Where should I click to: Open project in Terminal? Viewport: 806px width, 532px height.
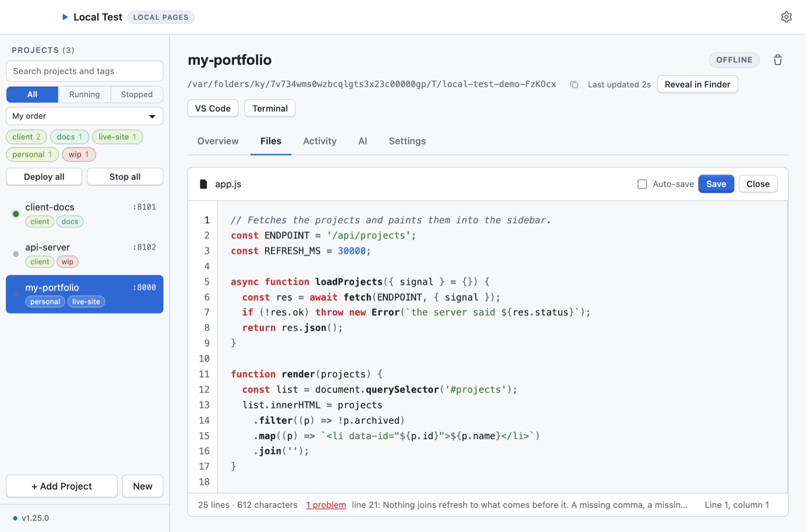coord(270,109)
